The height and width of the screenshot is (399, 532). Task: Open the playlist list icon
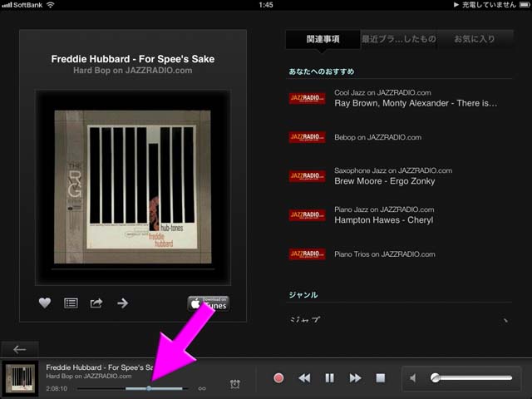pos(71,303)
